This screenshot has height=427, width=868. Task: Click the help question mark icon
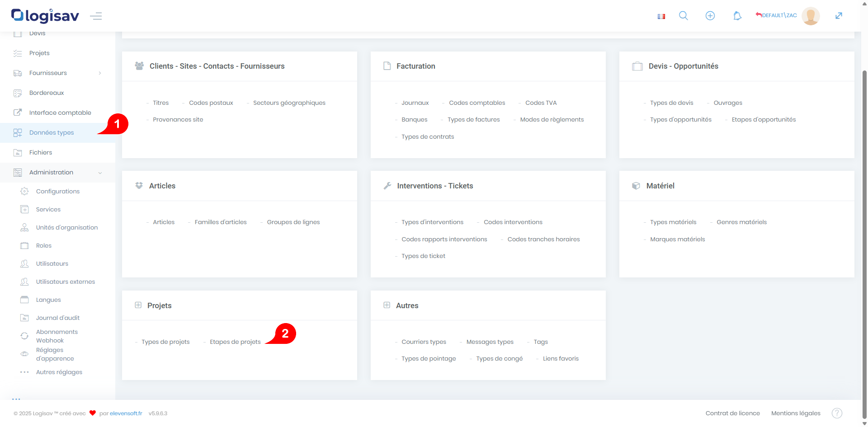(x=837, y=413)
